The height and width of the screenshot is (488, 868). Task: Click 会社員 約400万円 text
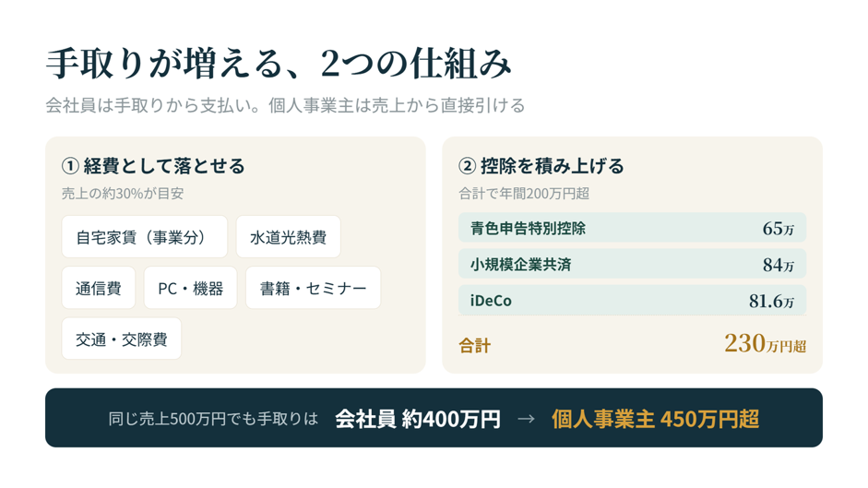[x=417, y=419]
